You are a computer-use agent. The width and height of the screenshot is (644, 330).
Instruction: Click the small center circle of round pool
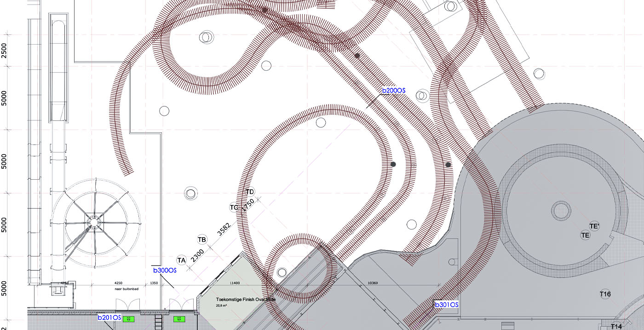pos(561,211)
